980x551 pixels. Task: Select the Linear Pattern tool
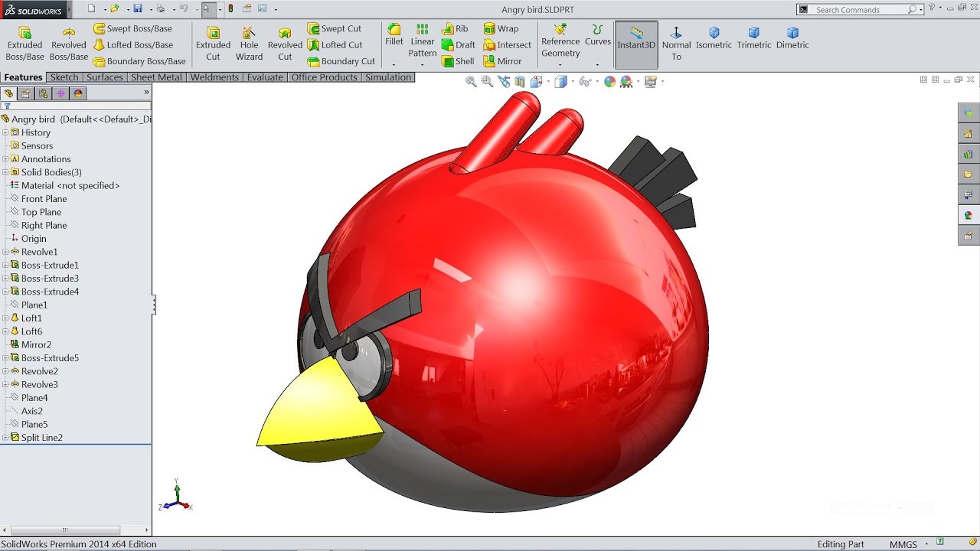(x=422, y=41)
